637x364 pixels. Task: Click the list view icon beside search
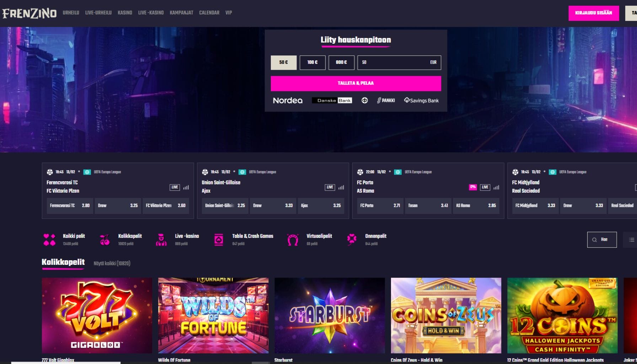[631, 240]
